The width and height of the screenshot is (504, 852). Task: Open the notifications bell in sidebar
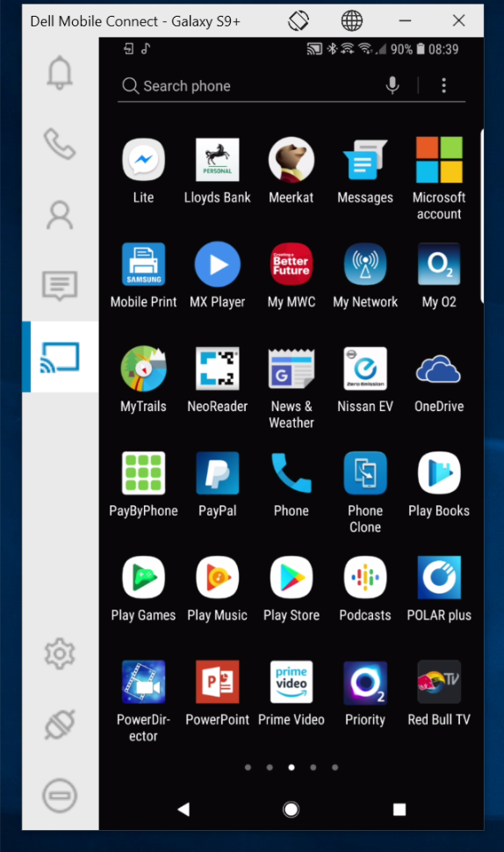coord(60,74)
